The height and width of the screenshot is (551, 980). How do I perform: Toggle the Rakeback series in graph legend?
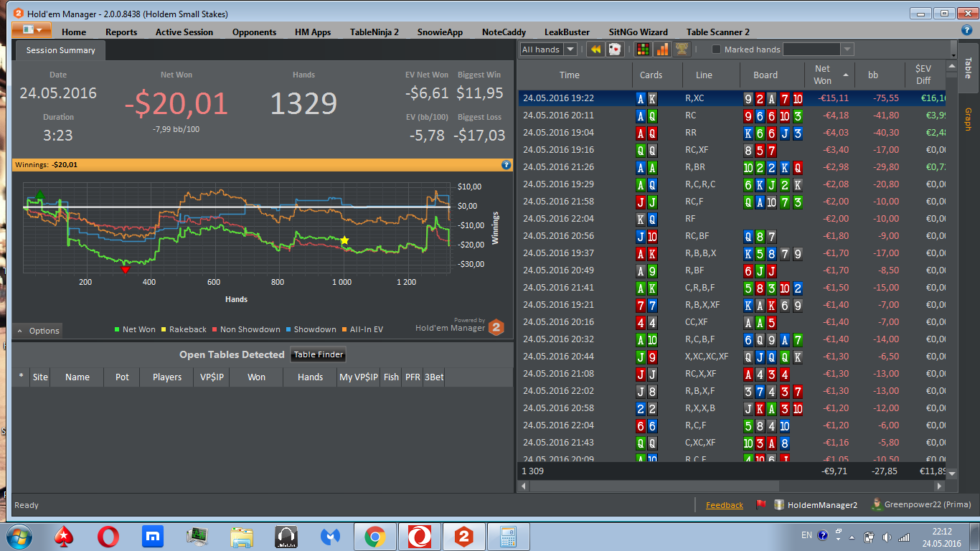(183, 329)
